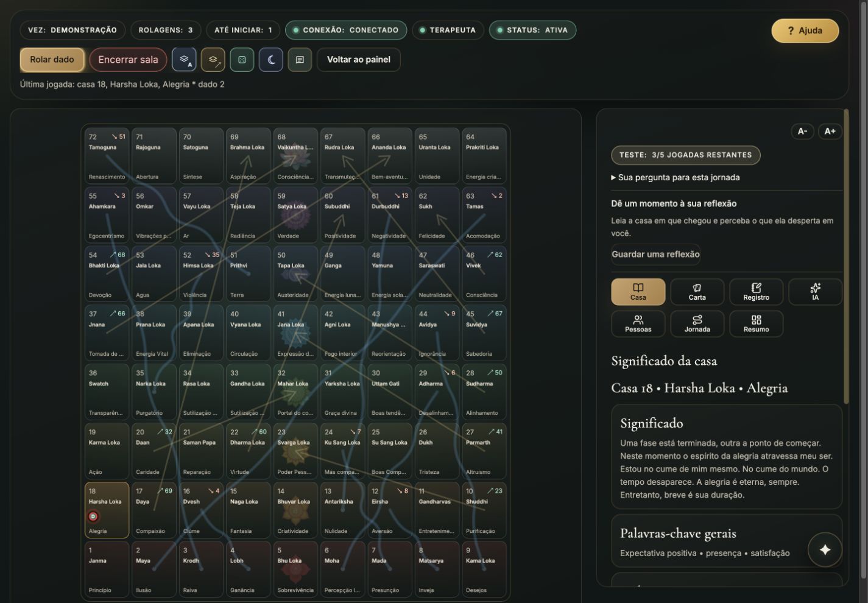Open the Pessoas tab

point(638,323)
